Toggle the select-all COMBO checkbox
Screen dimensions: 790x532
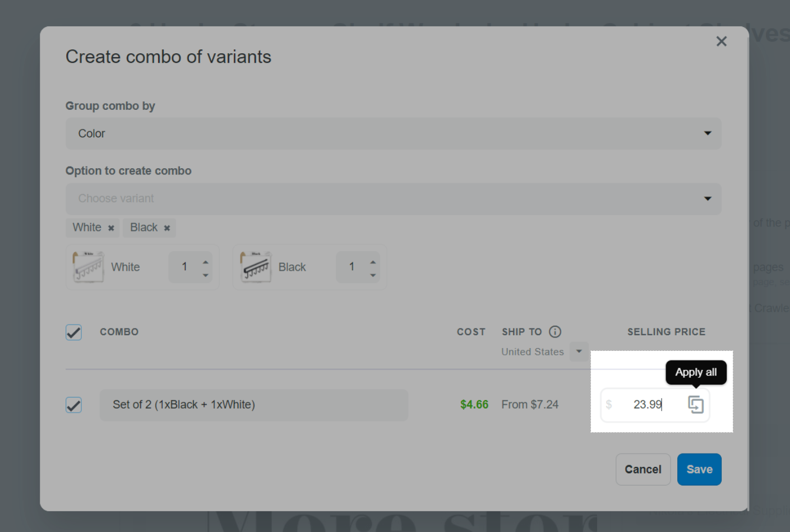point(73,332)
